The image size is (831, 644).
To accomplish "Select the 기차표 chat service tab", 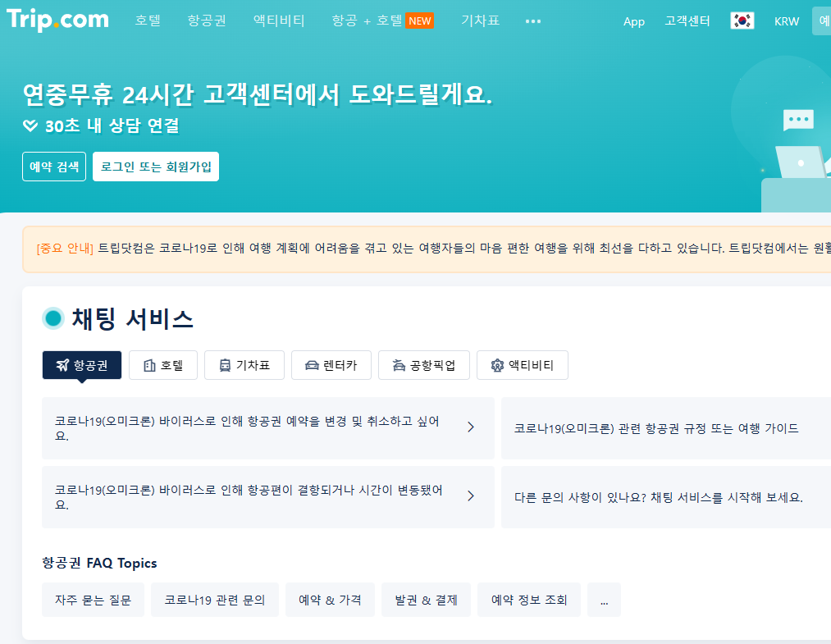I will [x=244, y=365].
